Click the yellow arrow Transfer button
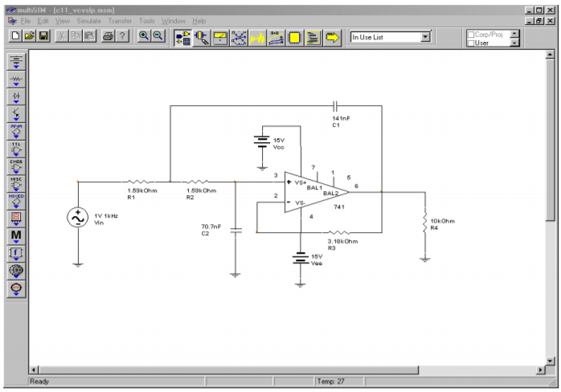This screenshot has width=561, height=392. [332, 37]
